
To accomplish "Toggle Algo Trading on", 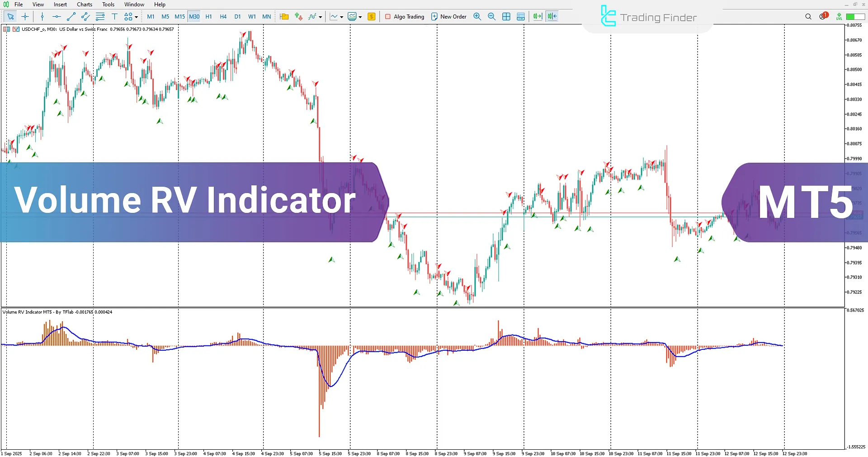I will 405,17.
